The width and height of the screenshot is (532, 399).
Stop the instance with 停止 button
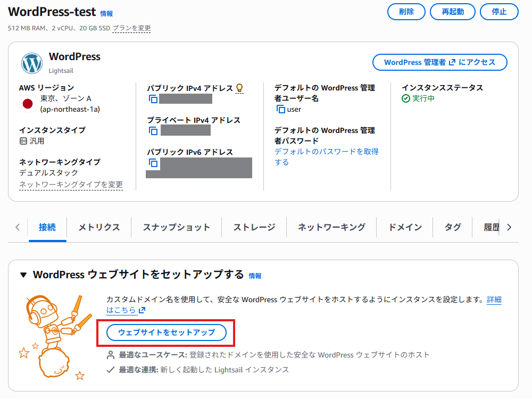point(499,12)
